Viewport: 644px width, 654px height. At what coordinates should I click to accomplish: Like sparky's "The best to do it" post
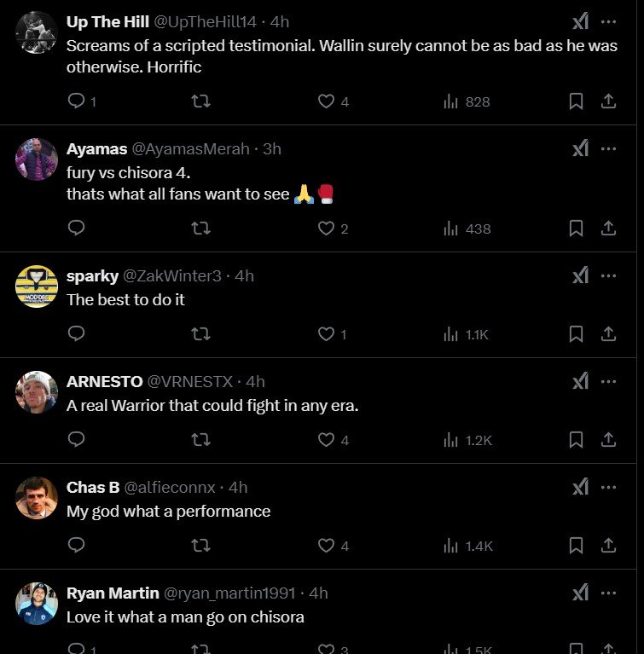pyautogui.click(x=326, y=334)
